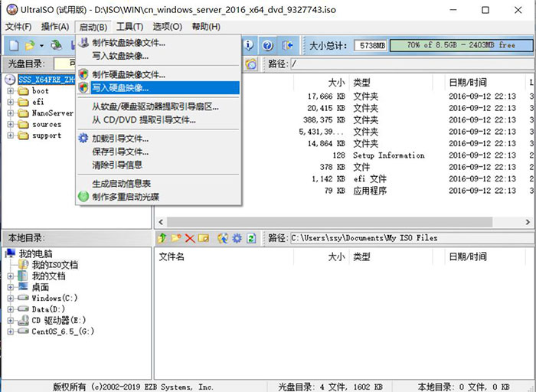Click the blue info toolbar icon

click(x=249, y=45)
